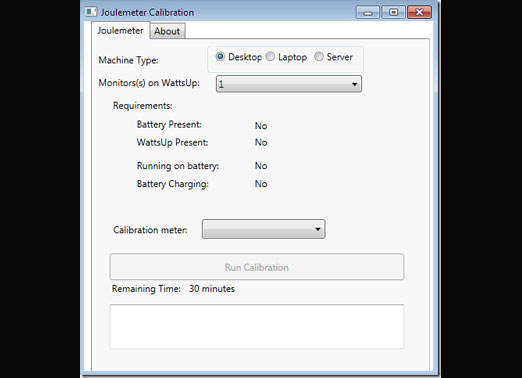Click the Run Calibration button
Screen dimensions: 522x378
pyautogui.click(x=257, y=267)
